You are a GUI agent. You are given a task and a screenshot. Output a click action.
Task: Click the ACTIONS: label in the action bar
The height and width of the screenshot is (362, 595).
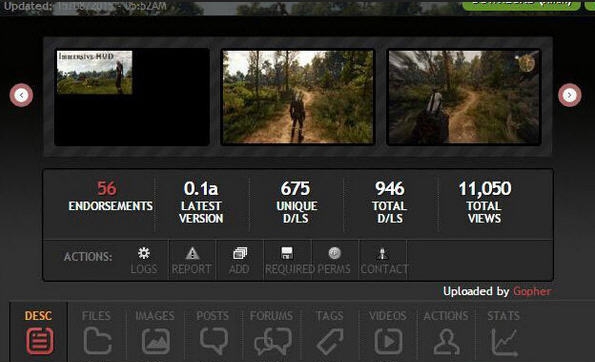point(88,257)
